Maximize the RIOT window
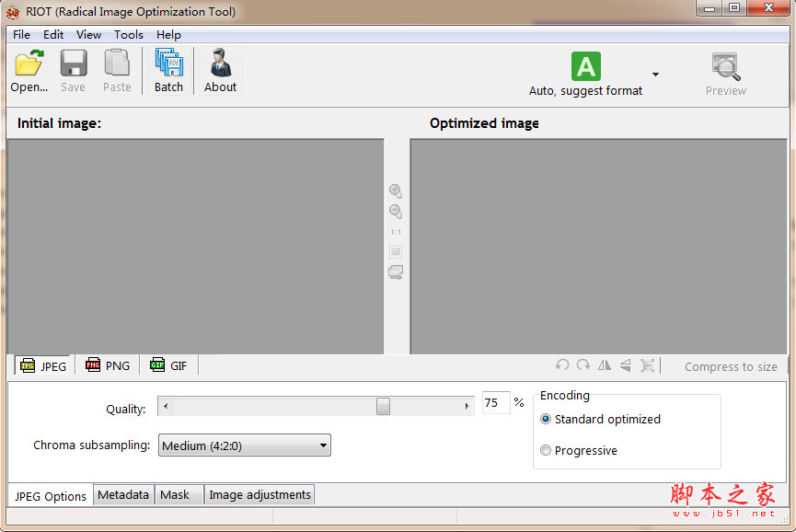The width and height of the screenshot is (796, 532). click(734, 8)
